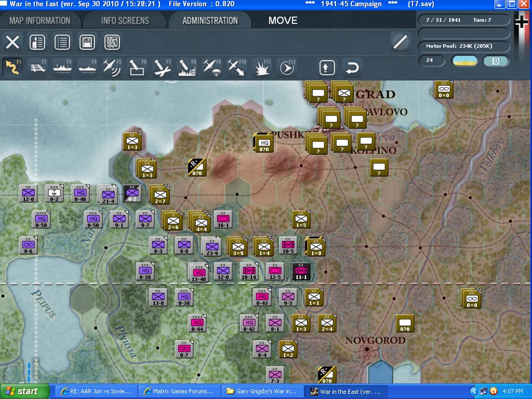Select the 16-1 pink panzer counter
The image size is (532, 399).
click(223, 219)
